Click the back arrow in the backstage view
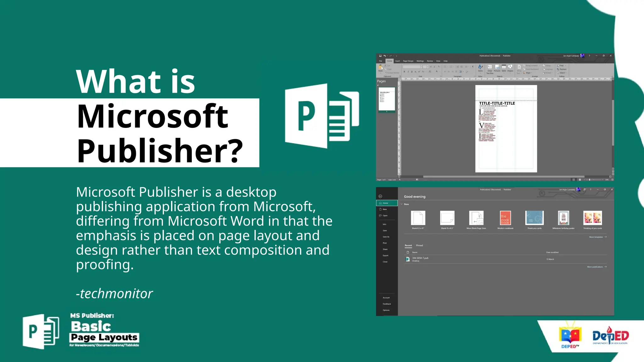 [380, 196]
